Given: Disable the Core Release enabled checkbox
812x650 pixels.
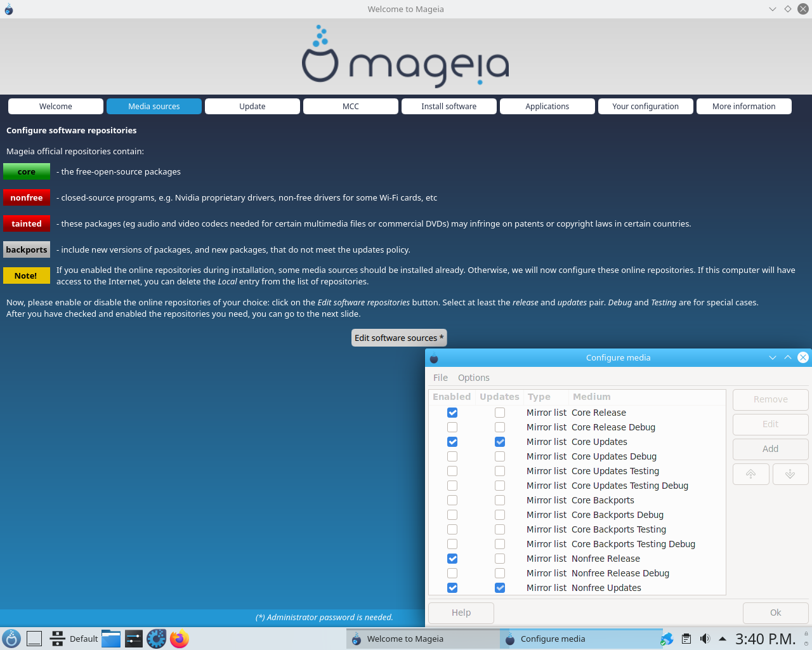Looking at the screenshot, I should coord(452,413).
